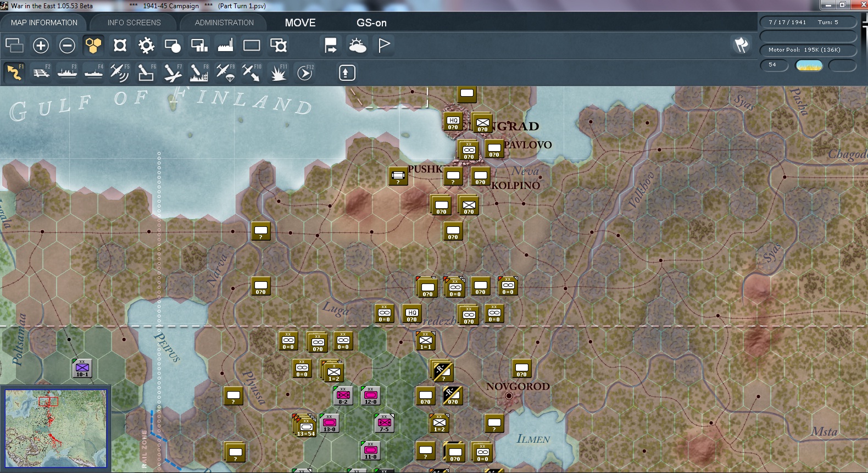Viewport: 868px width, 473px height.
Task: Select F5 air recon plane icon
Action: [x=120, y=73]
